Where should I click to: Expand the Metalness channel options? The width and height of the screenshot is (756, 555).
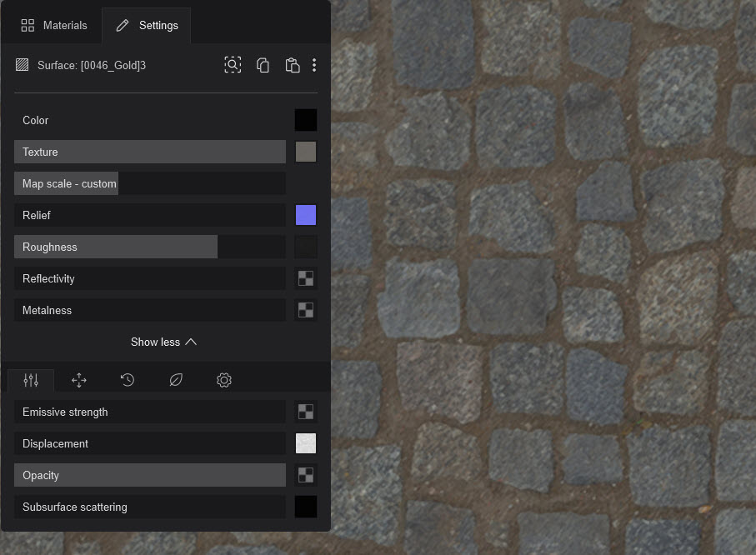coord(149,310)
